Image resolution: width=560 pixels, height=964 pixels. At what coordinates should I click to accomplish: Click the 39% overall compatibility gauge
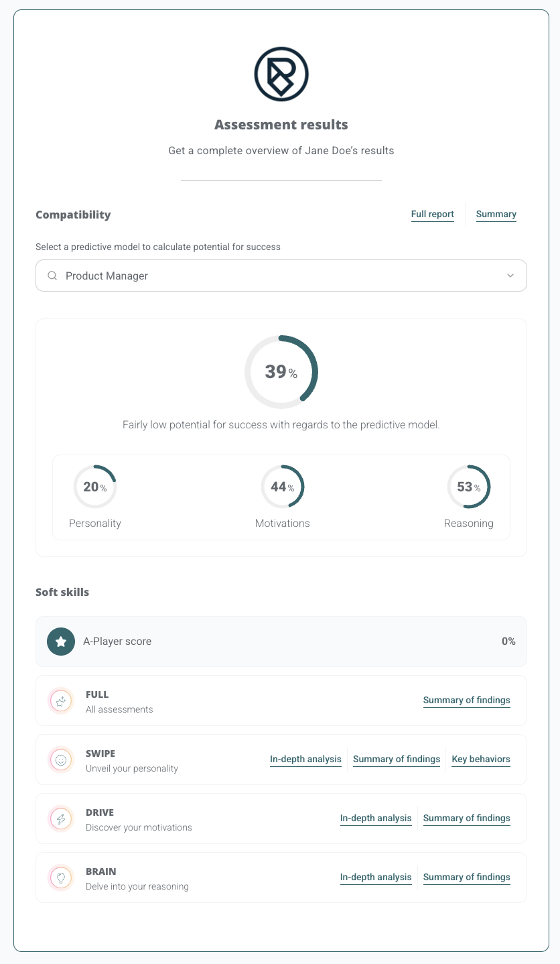click(x=281, y=372)
